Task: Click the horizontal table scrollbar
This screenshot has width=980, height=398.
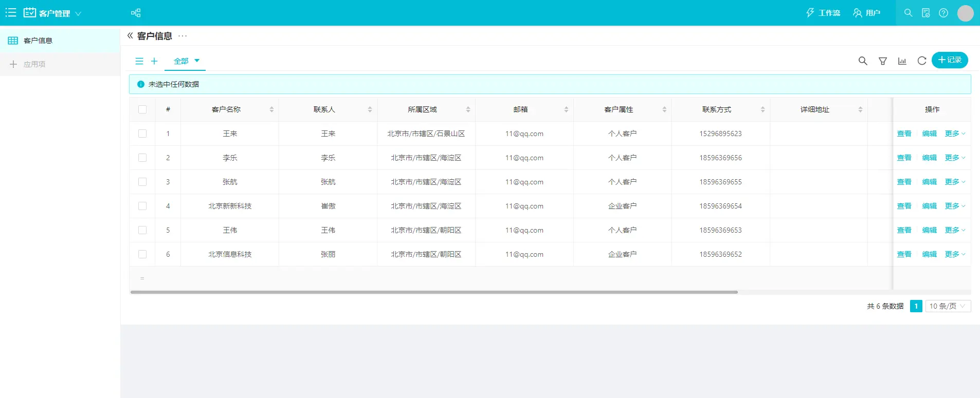Action: 434,292
